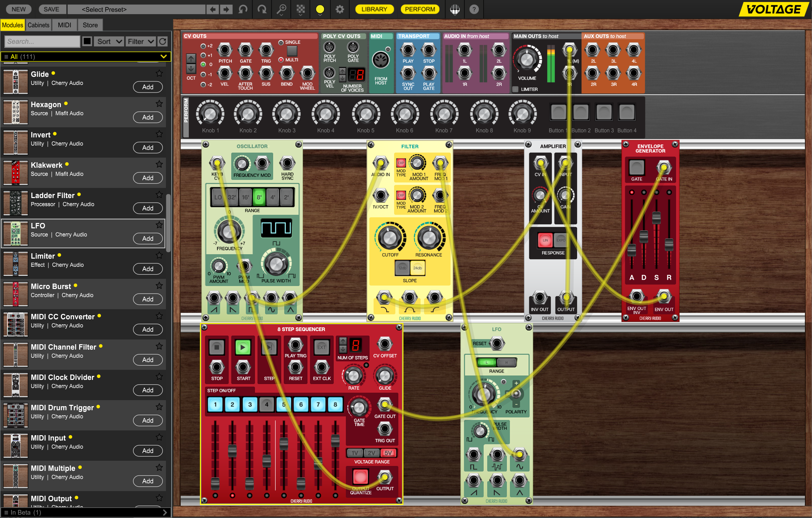Screen dimensions: 812x518
Task: Click the CV Outs octave down arrow
Action: coord(191,68)
